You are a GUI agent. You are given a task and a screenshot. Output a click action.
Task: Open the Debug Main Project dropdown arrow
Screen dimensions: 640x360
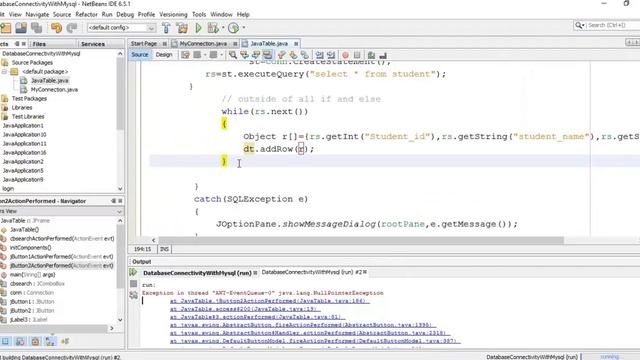[x=223, y=28]
